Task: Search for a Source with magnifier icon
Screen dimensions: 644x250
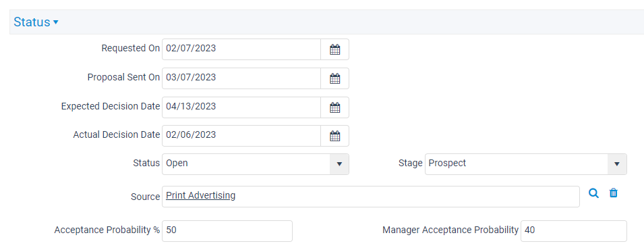Action: coord(593,193)
